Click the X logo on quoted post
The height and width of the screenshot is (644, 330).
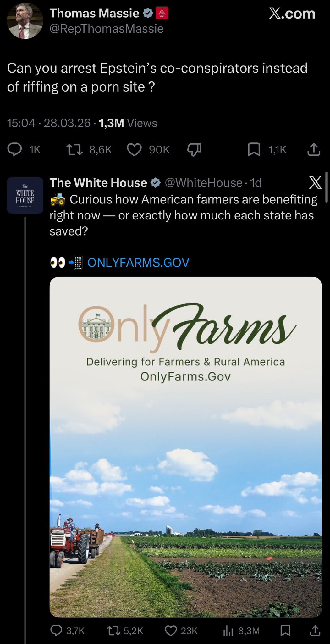click(x=315, y=182)
